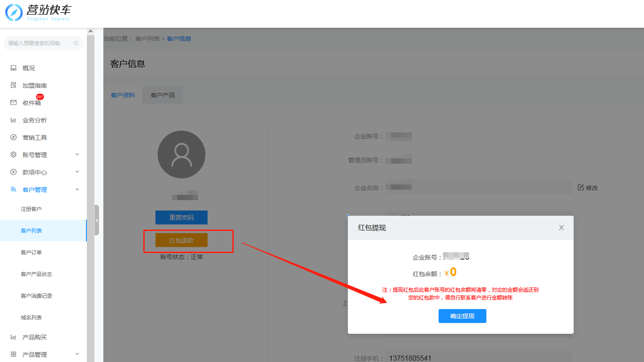
Task: Switch to the 客户资料 tab
Action: pos(123,95)
